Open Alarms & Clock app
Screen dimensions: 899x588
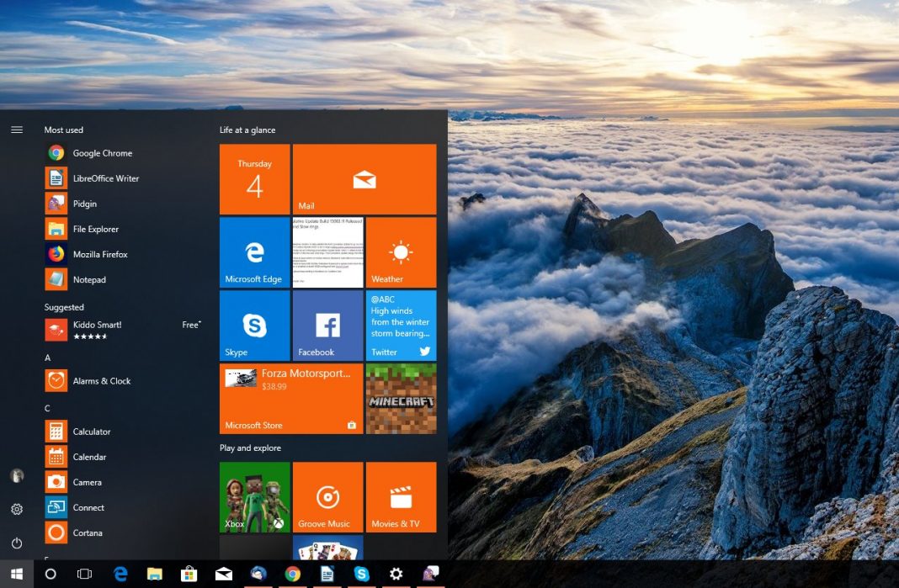(122, 380)
